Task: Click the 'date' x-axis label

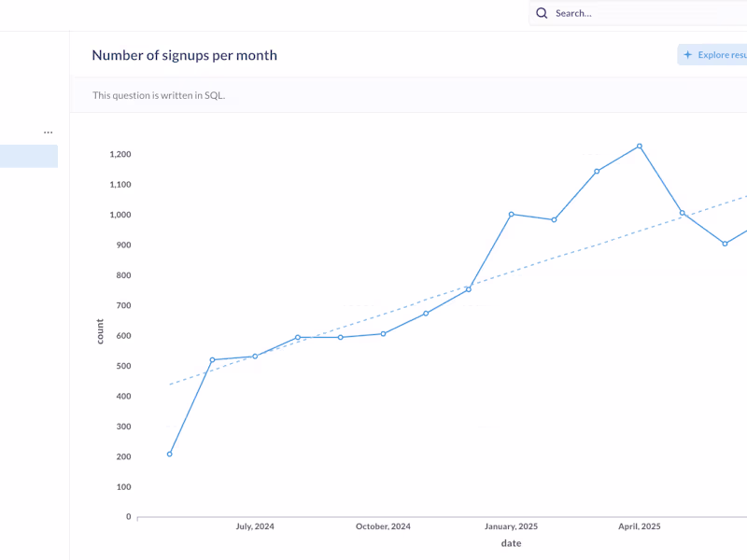Action: 511,543
